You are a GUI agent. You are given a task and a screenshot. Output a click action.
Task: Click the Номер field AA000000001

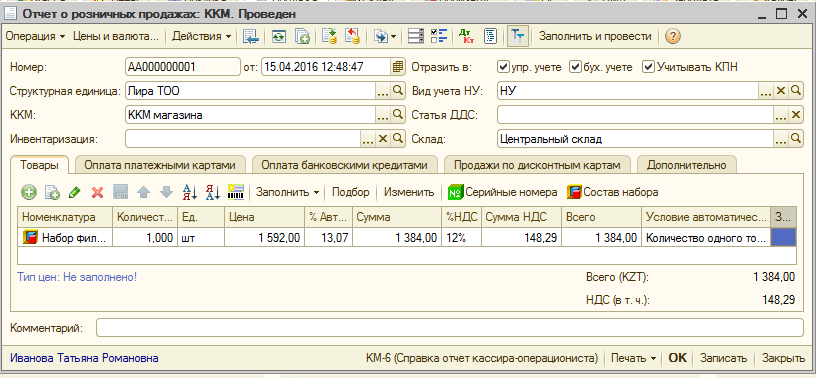point(183,67)
